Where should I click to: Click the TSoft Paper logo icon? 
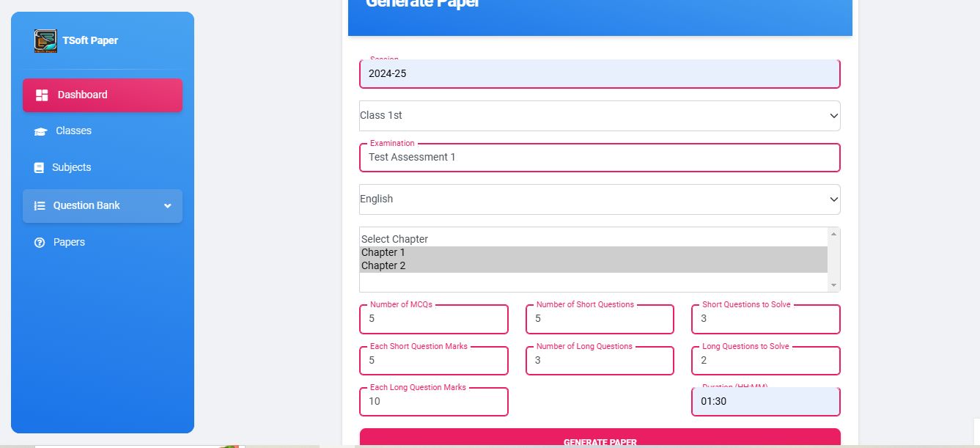(45, 41)
